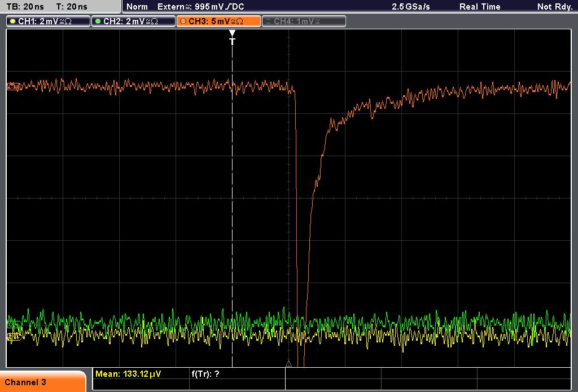Click the trigger time marker T at top
Viewport: 578px width, 392px height.
point(232,38)
